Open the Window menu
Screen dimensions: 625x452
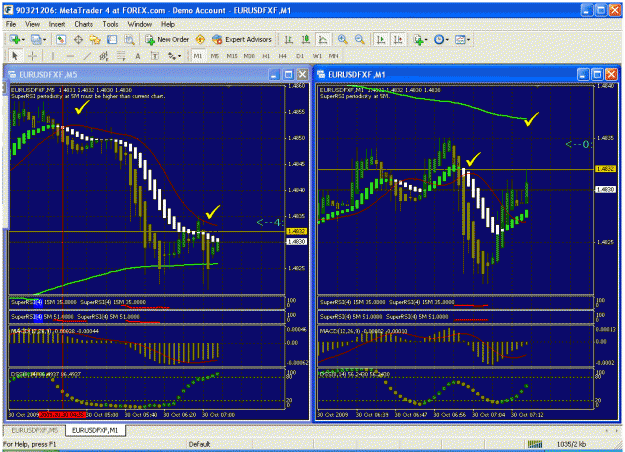click(140, 24)
